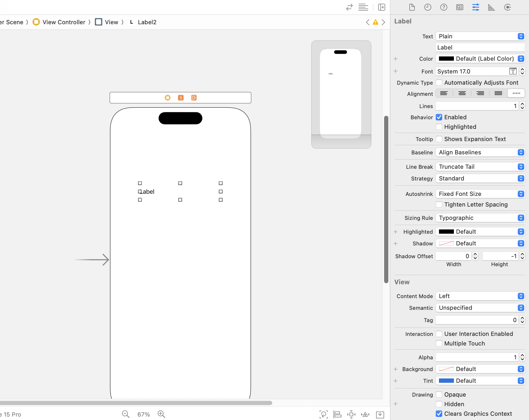Select View Controller in breadcrumb bar
The image size is (529, 420).
64,22
